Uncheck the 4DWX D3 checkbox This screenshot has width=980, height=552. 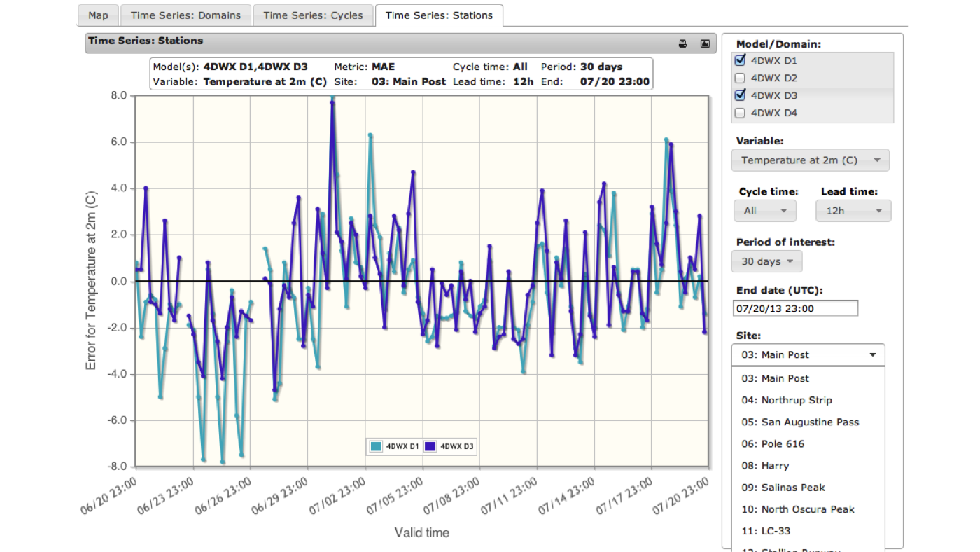(x=741, y=95)
